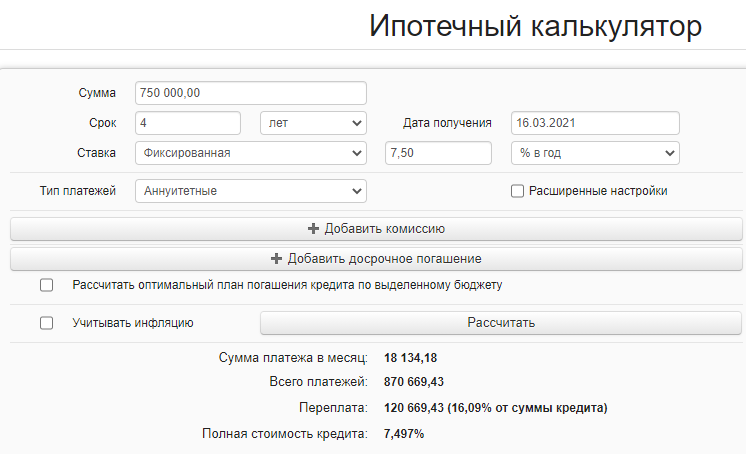The height and width of the screenshot is (454, 746).
Task: Open the term unit dropdown showing лет
Action: pyautogui.click(x=313, y=123)
